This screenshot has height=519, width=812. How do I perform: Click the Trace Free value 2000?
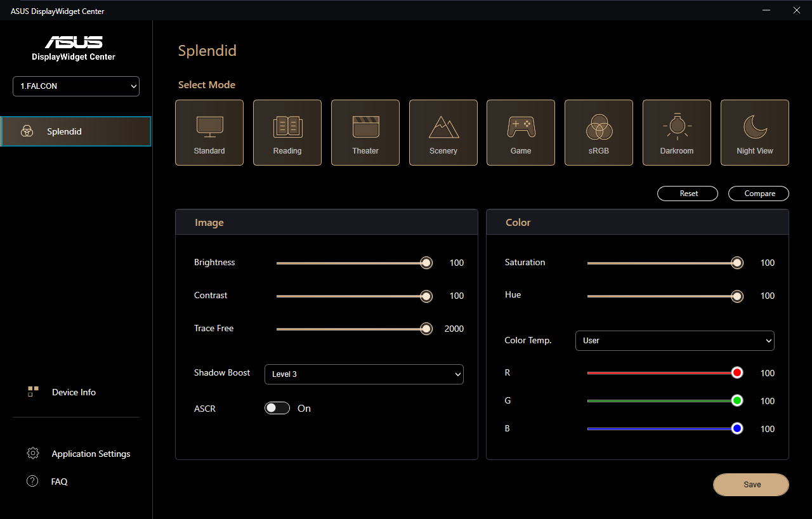coord(454,329)
